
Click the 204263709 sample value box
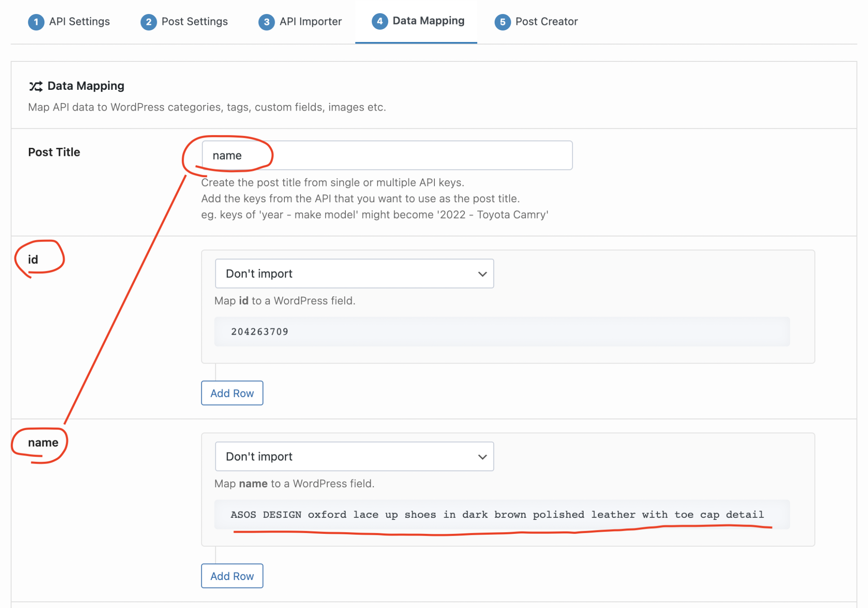point(502,332)
